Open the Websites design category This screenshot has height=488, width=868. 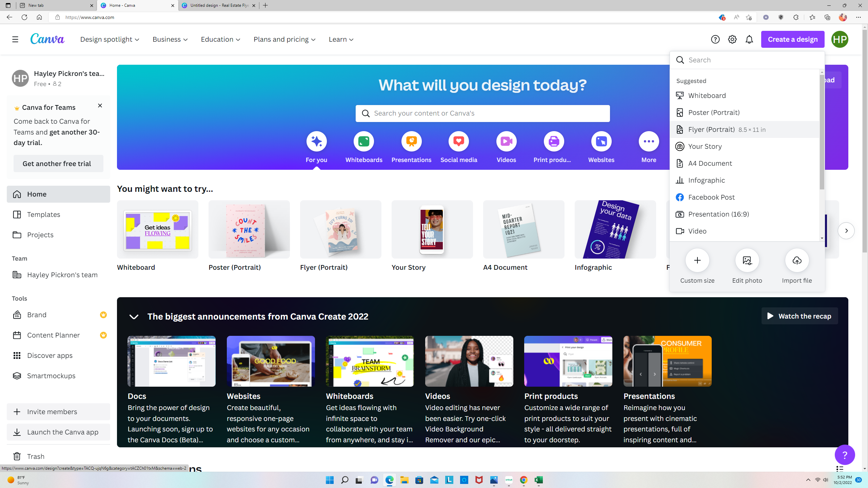click(x=601, y=141)
